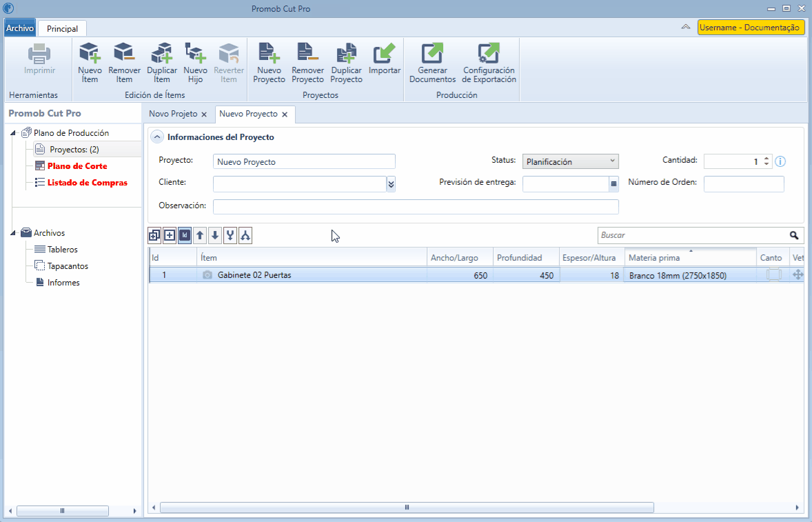Duplicate the item with Duplicar Ítem
The height and width of the screenshot is (522, 812).
tap(161, 63)
